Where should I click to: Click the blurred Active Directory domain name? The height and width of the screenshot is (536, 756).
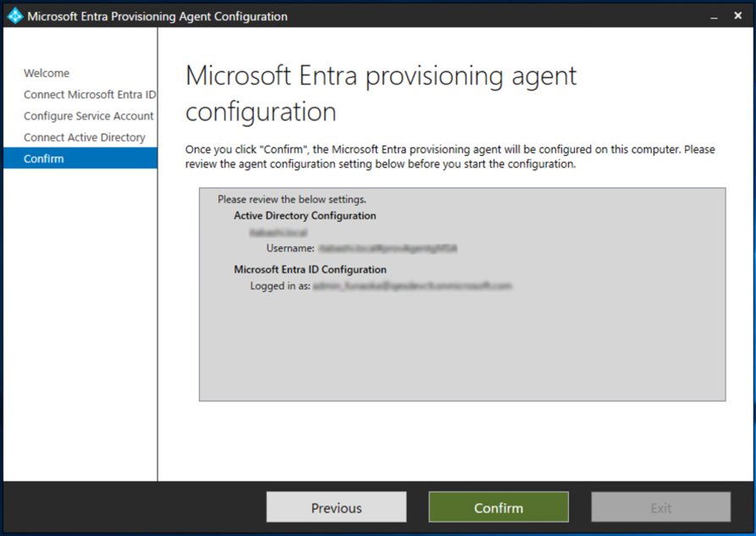point(279,233)
